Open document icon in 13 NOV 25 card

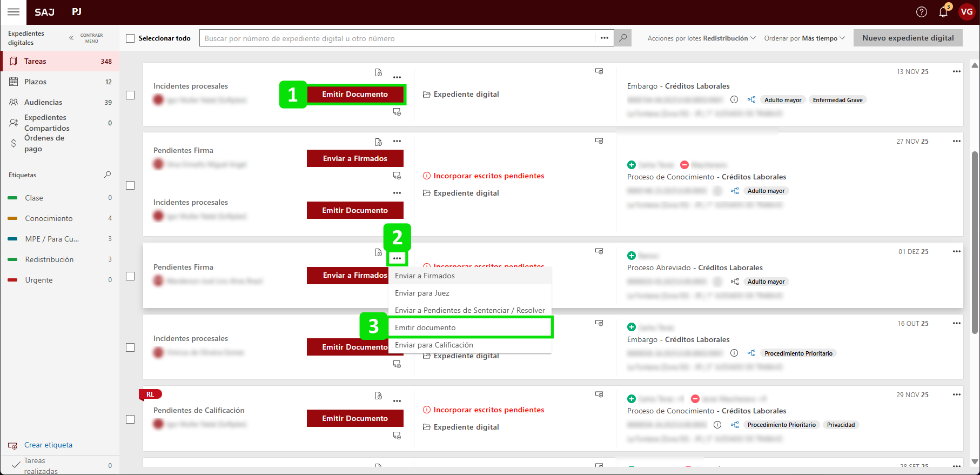379,72
